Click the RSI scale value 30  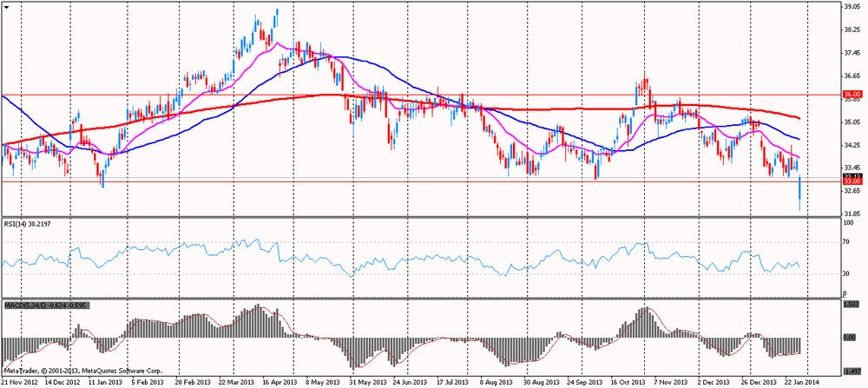point(845,273)
